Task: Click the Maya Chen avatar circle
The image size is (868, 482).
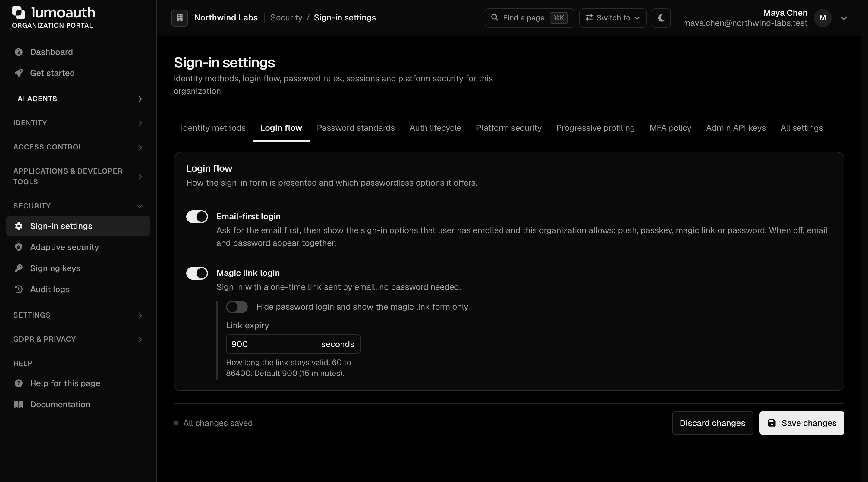Action: [x=822, y=18]
